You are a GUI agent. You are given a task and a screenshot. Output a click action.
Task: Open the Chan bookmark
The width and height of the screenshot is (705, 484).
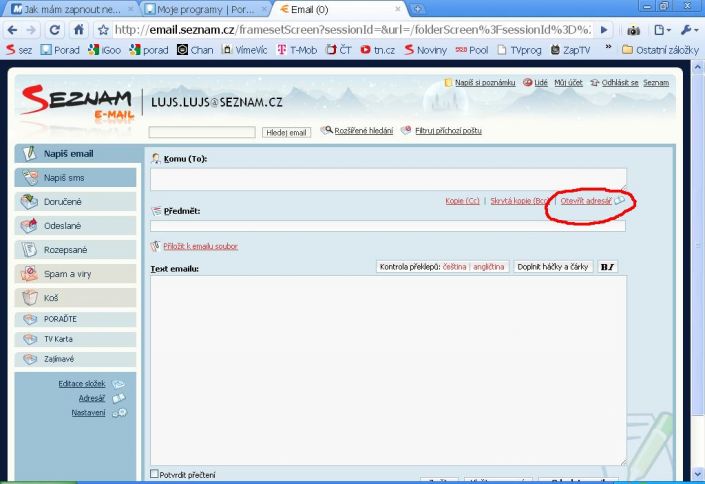point(195,50)
